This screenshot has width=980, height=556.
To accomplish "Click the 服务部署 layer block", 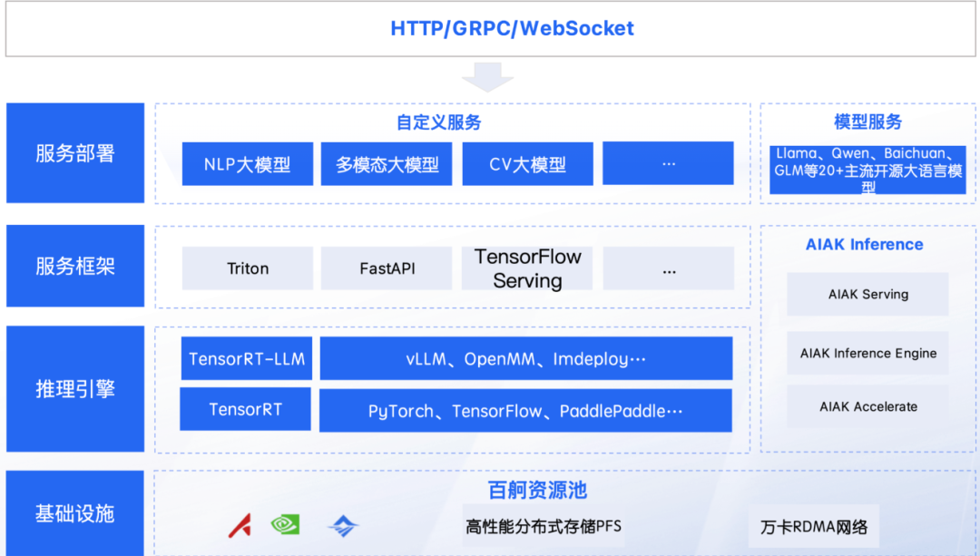I will pos(75,153).
